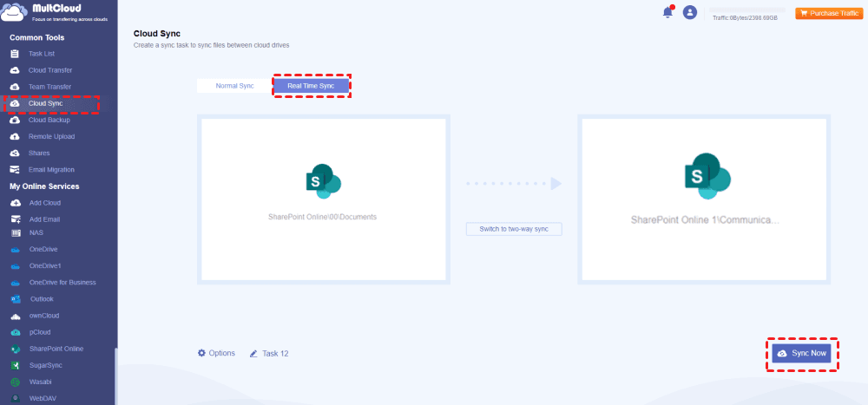Open the WebDAV service entry
The image size is (868, 405).
[43, 398]
